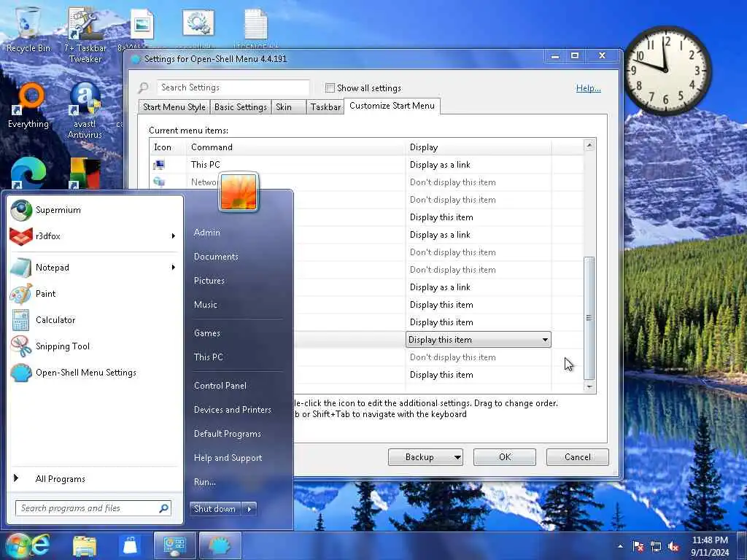747x560 pixels.
Task: Switch to Start Menu Style tab
Action: click(x=174, y=107)
